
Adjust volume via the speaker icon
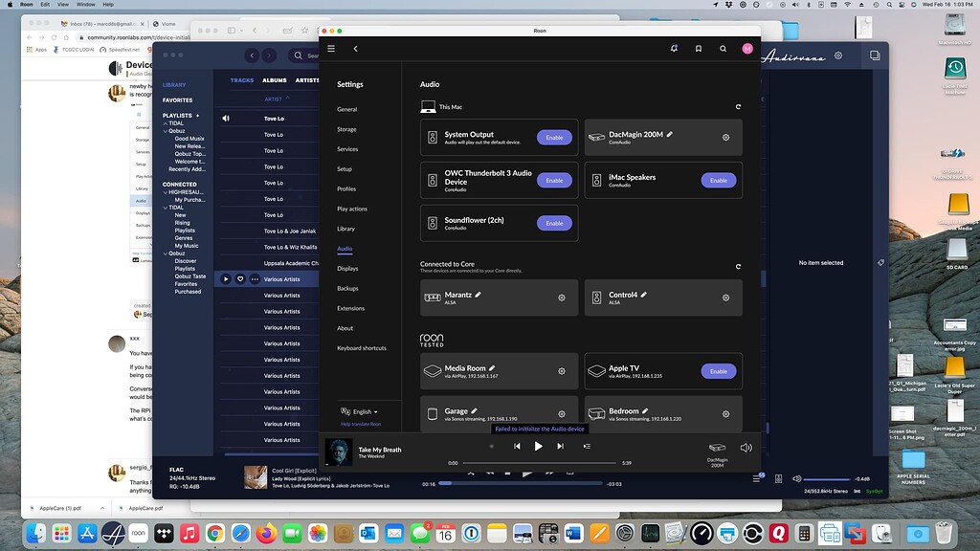coord(746,447)
